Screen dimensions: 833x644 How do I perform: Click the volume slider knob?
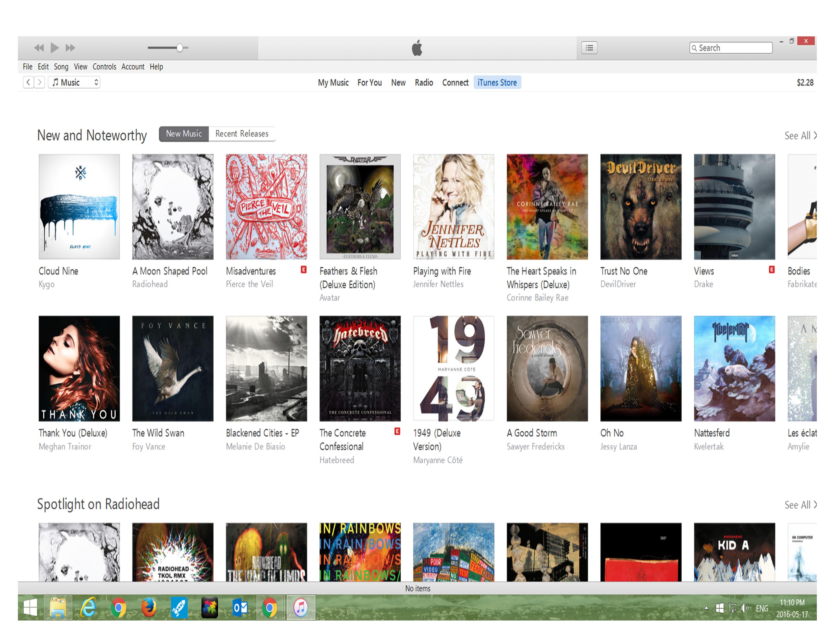pos(180,48)
